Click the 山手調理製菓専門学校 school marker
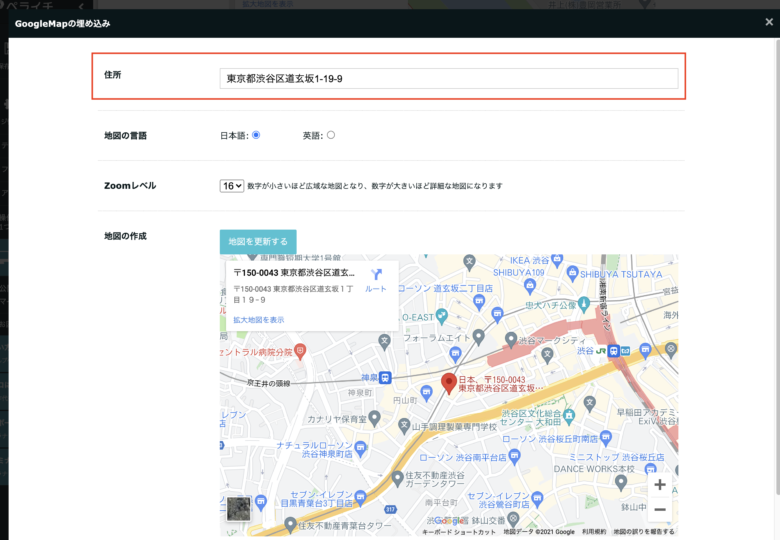 pyautogui.click(x=404, y=425)
